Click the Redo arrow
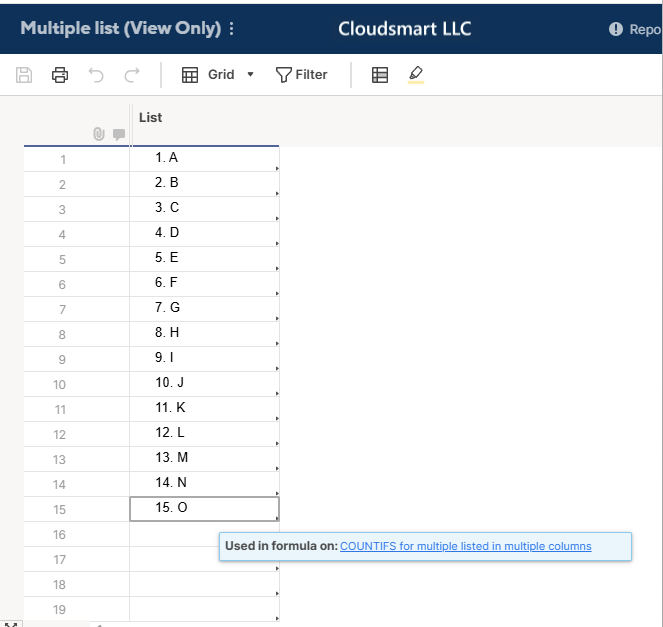663x627 pixels. [132, 75]
